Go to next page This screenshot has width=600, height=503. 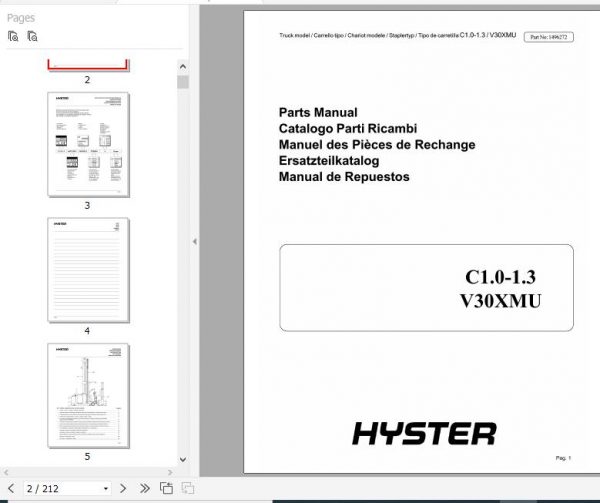coord(123,488)
